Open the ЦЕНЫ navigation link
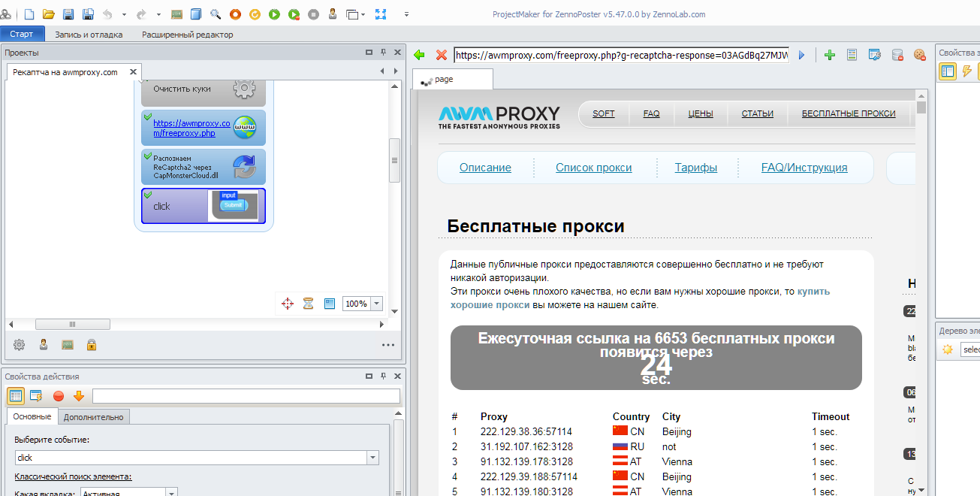980x496 pixels. pos(701,113)
